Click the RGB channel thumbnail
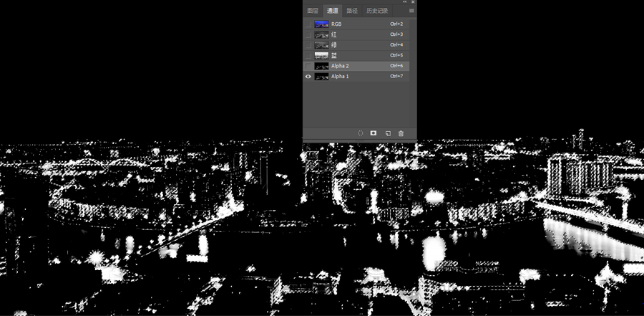Screen dimensions: 644x316 pos(321,24)
